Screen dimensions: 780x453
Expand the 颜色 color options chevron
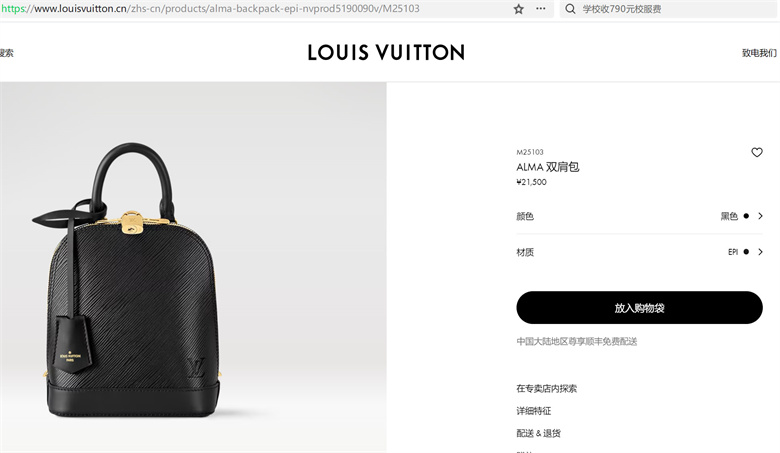coord(760,216)
